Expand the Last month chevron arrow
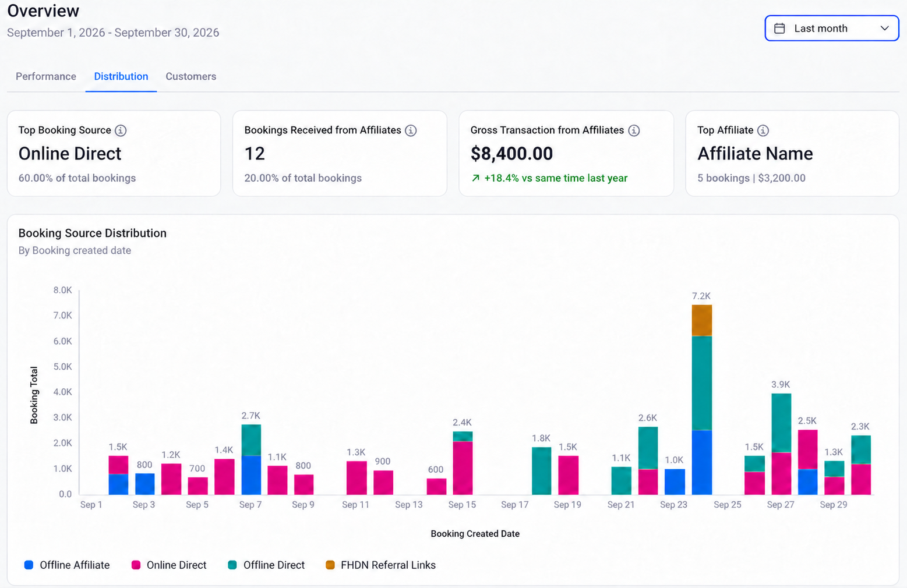Image resolution: width=907 pixels, height=588 pixels. click(x=884, y=29)
